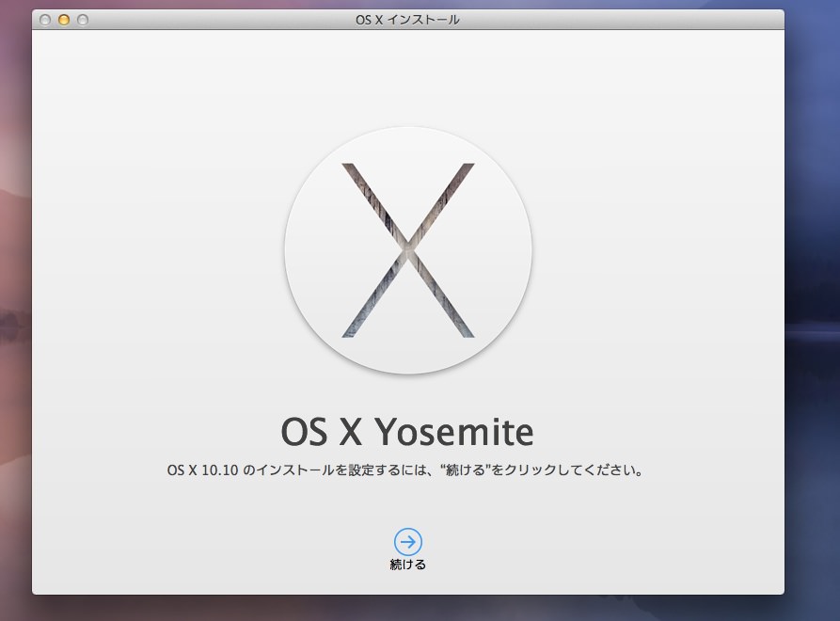Minimize the OS X installer window

(64, 20)
